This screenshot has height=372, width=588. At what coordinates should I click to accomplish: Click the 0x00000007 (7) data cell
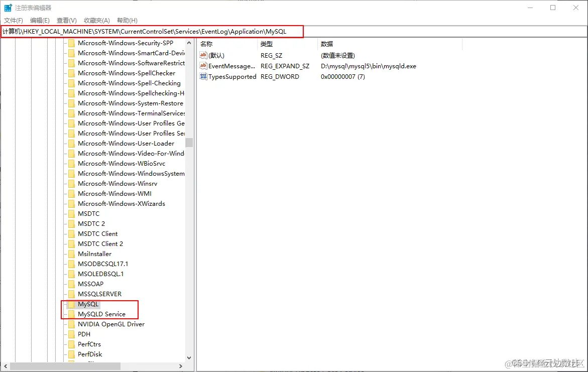click(x=343, y=76)
